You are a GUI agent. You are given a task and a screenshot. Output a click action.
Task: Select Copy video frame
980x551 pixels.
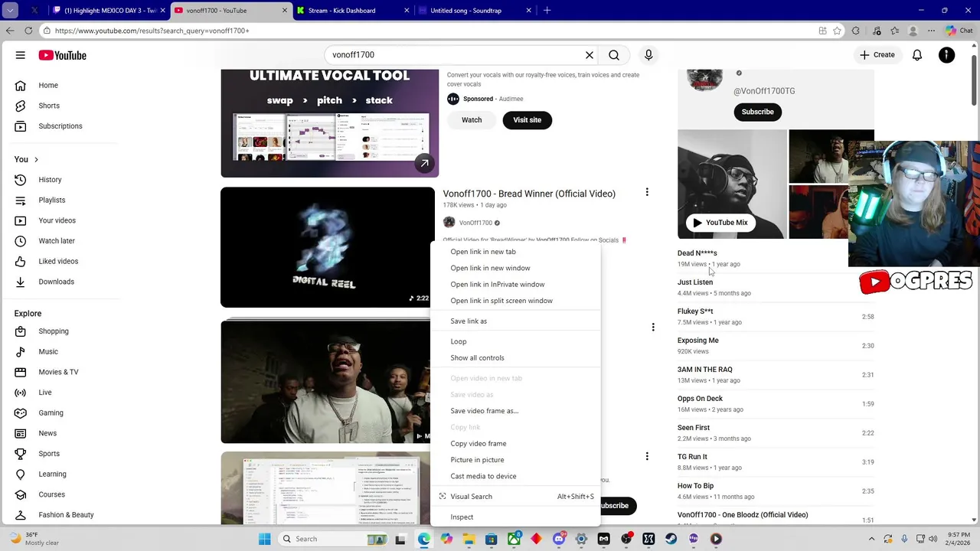515,444
